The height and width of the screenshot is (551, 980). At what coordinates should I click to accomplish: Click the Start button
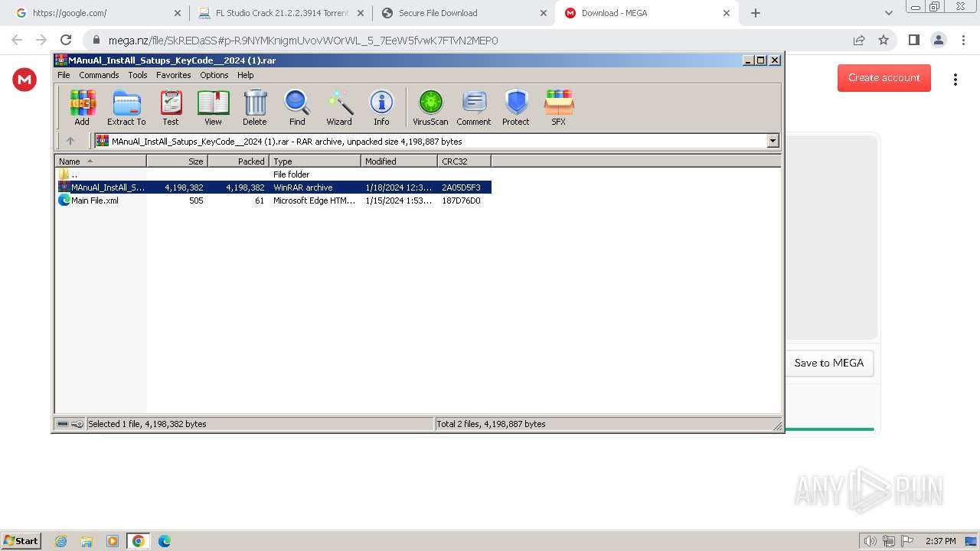[x=21, y=541]
